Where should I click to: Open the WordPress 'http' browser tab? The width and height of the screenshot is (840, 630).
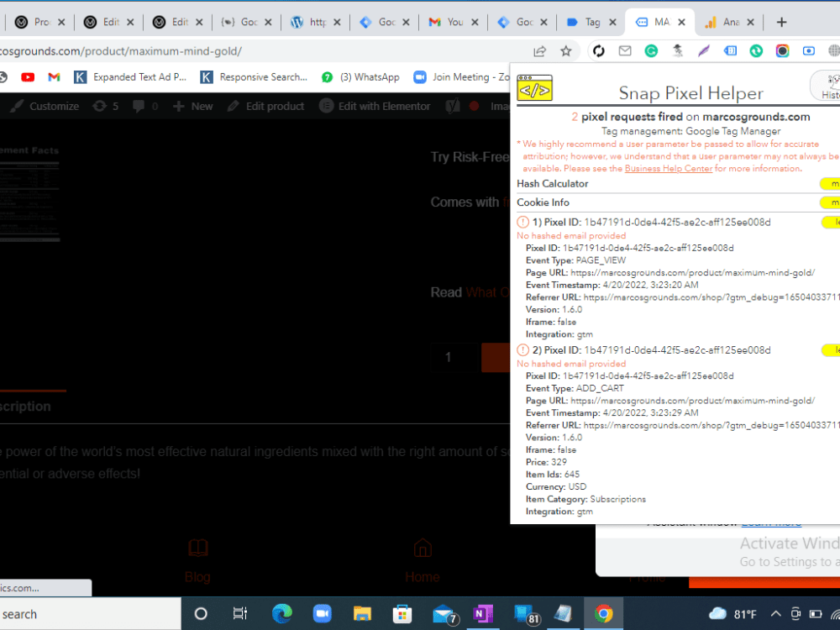pos(308,22)
